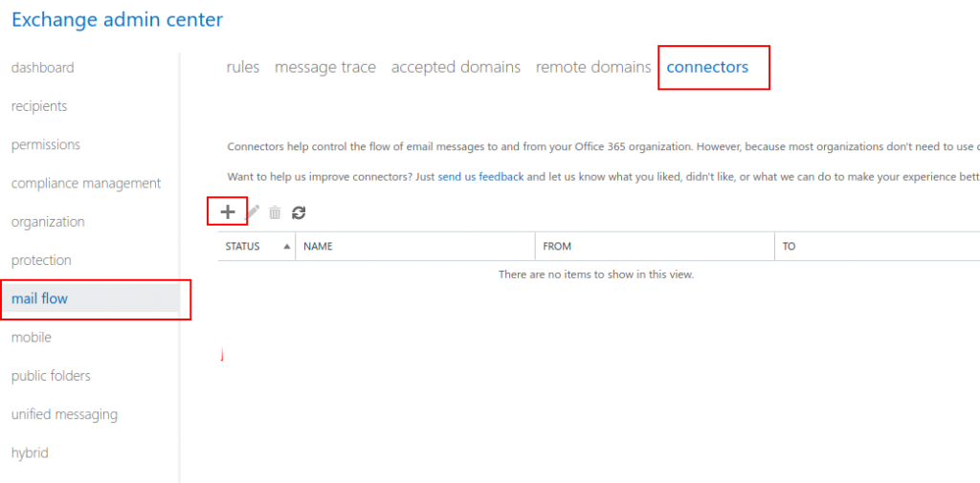Refresh the connectors list
Viewport: 980px width, 483px height.
(299, 212)
